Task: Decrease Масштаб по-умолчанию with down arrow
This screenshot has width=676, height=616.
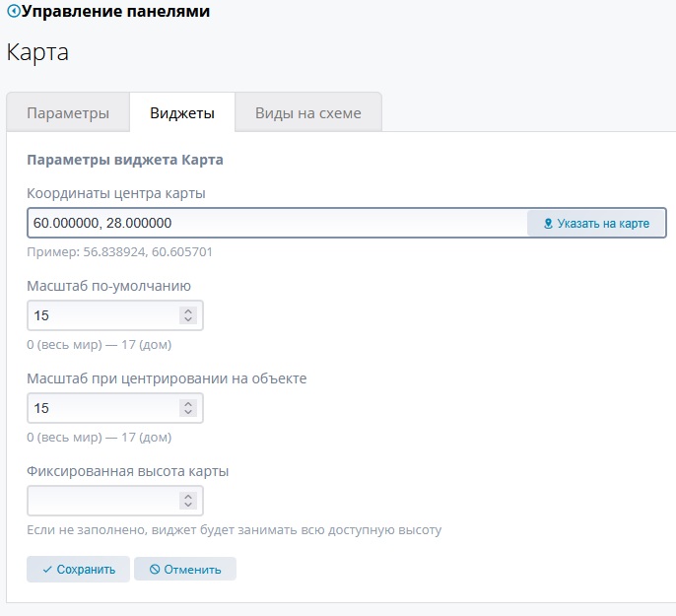Action: pos(188,320)
